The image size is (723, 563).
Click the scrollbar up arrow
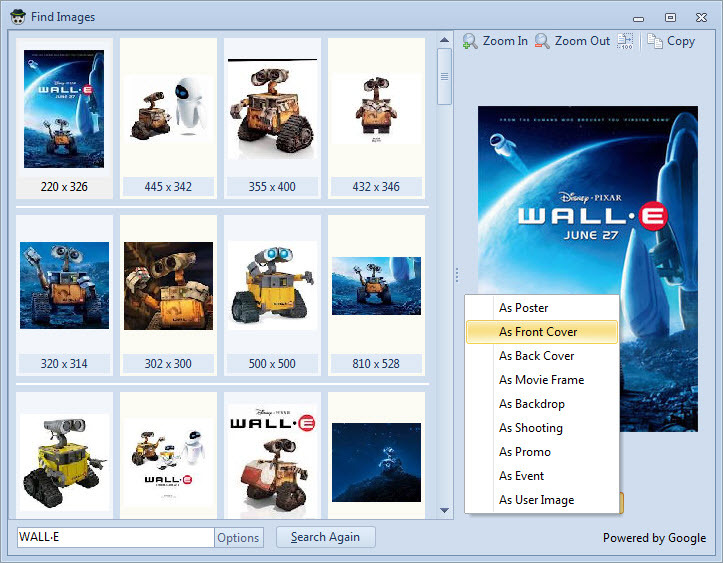pos(444,40)
